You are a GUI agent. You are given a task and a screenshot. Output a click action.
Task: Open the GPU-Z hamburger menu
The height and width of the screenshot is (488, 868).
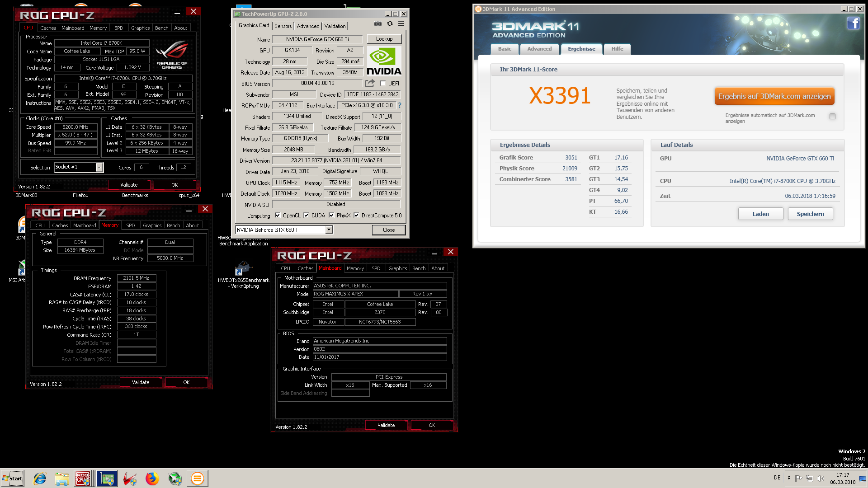pyautogui.click(x=401, y=24)
